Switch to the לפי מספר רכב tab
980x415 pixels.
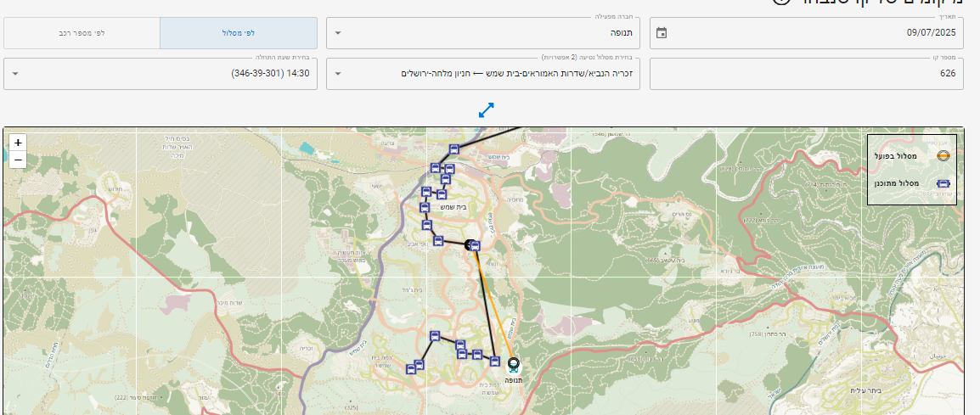[82, 33]
